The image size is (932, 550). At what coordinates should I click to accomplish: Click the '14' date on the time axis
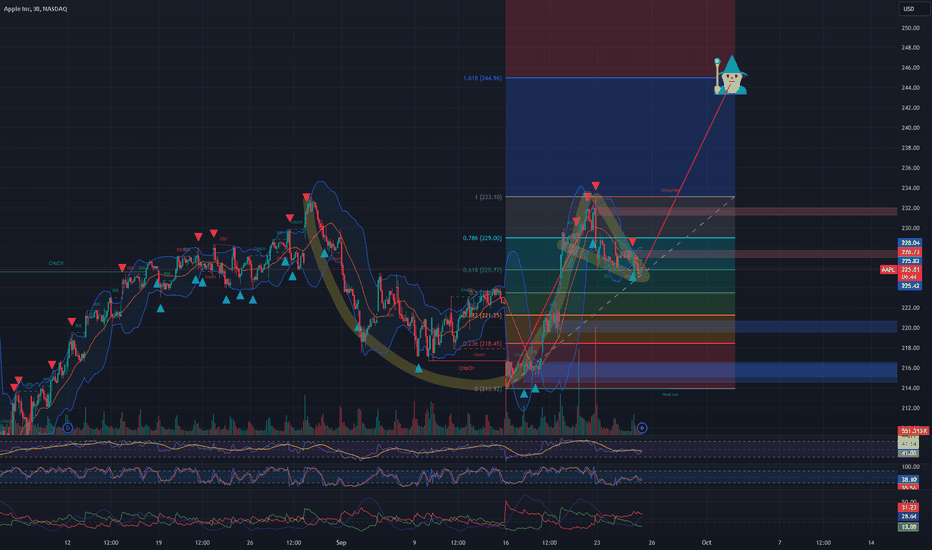coord(871,542)
